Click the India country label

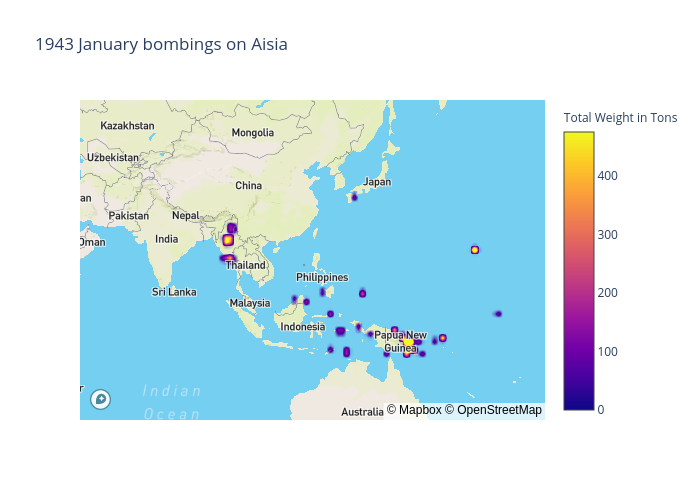[x=166, y=239]
